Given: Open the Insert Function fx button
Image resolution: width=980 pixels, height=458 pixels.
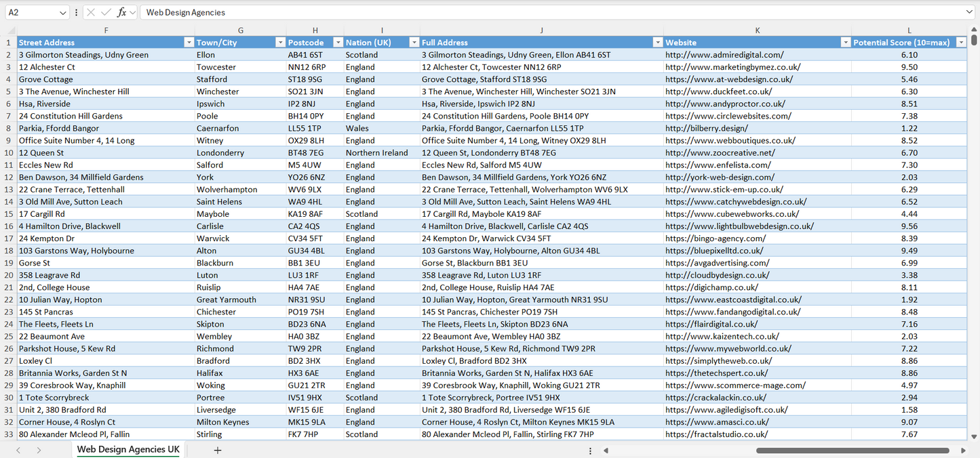Looking at the screenshot, I should (x=121, y=12).
